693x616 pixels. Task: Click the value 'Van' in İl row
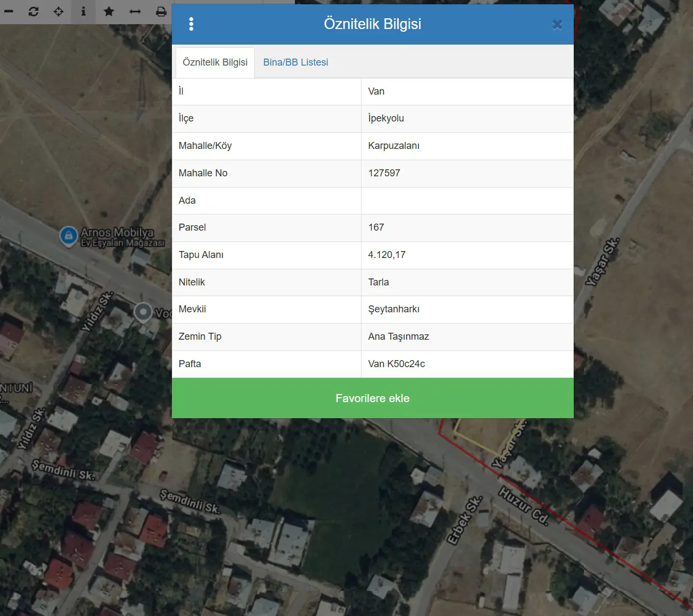tap(376, 91)
